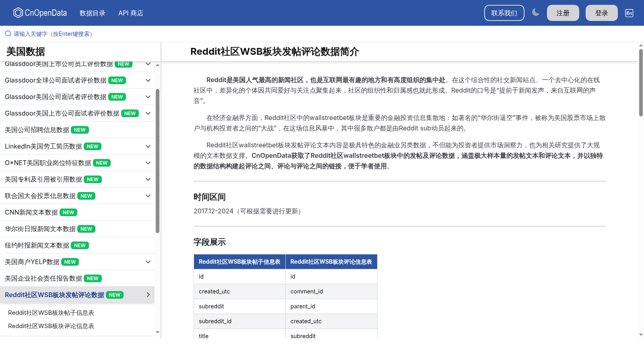Click the 时间区间 heading
Viewport: 644px width, 345px height.
[210, 197]
